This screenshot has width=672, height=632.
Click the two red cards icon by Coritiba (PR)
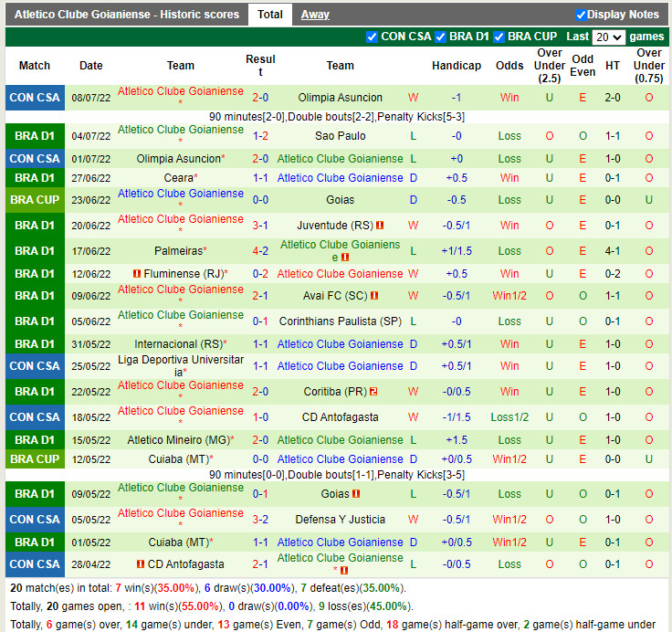[x=373, y=392]
